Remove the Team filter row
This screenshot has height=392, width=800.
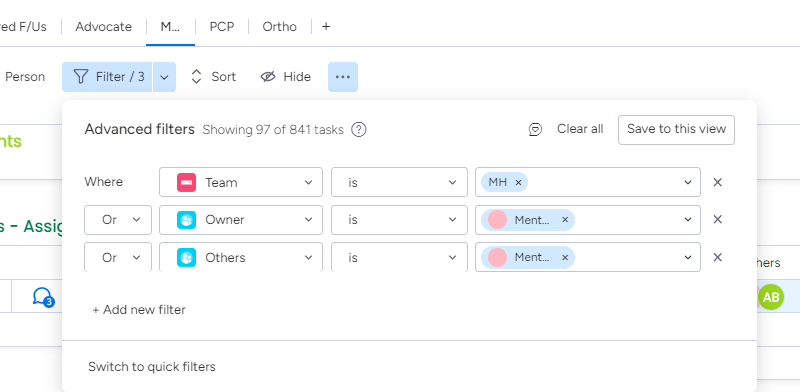coord(717,182)
